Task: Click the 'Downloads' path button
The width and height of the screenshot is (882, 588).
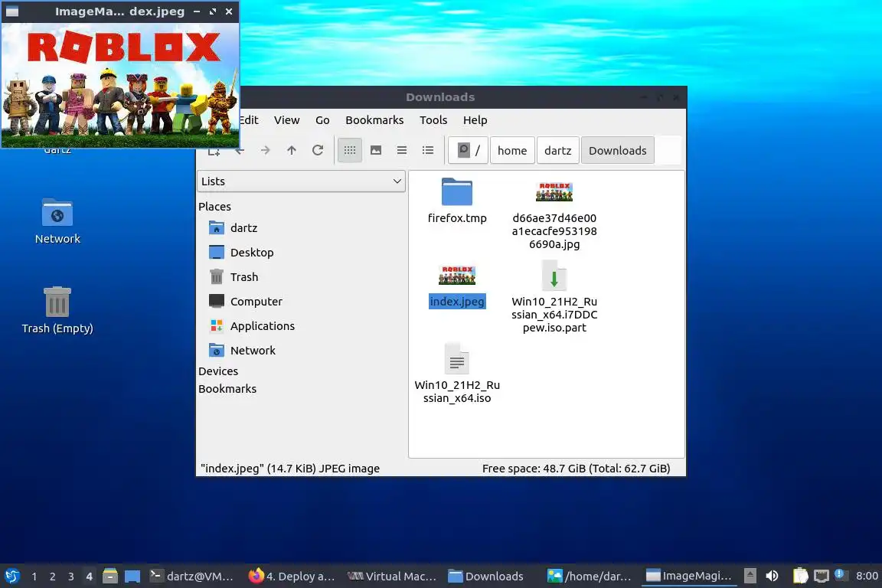Action: tap(618, 150)
